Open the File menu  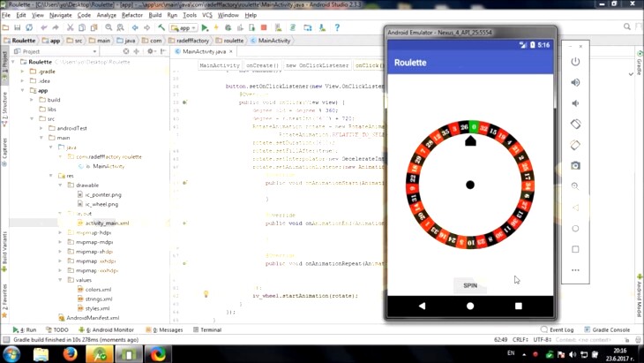6,15
